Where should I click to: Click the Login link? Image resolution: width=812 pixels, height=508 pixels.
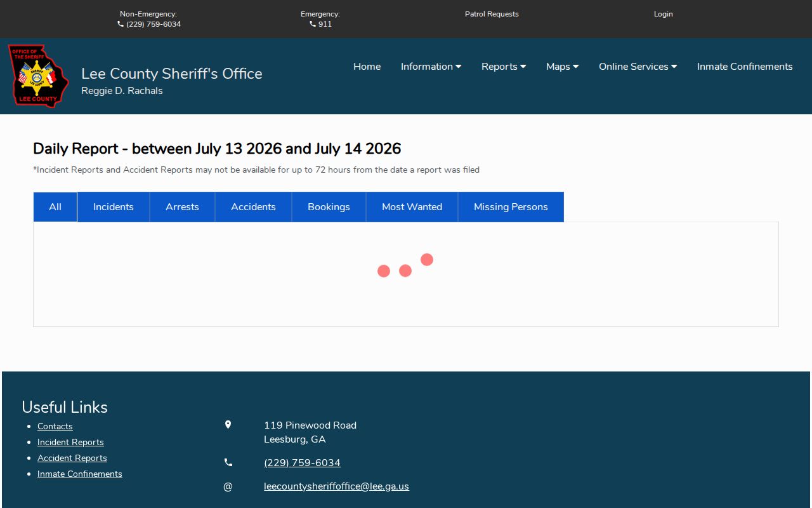click(664, 14)
